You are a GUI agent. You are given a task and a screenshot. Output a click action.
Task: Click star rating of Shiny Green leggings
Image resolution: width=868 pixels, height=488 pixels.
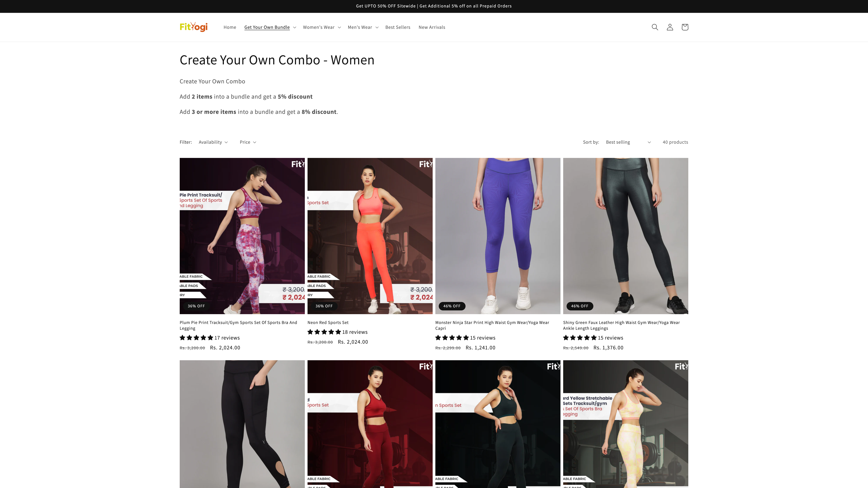pyautogui.click(x=580, y=338)
